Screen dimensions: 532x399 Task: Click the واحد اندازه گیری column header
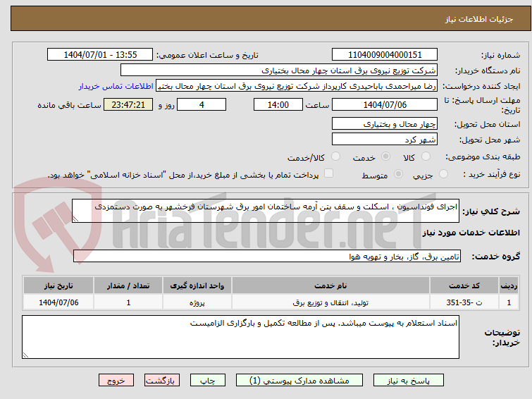pos(197,286)
